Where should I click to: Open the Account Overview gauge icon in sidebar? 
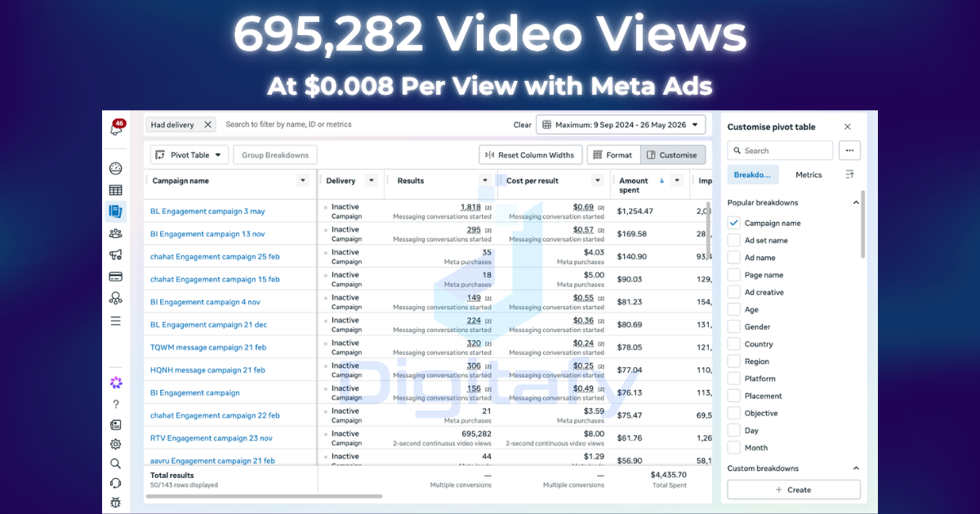click(115, 169)
